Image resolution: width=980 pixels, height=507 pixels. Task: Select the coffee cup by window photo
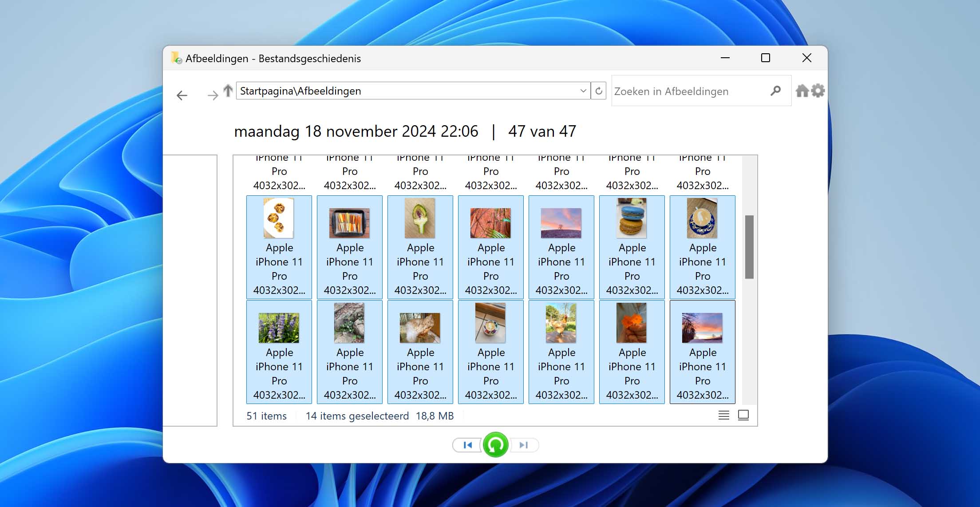tap(490, 323)
